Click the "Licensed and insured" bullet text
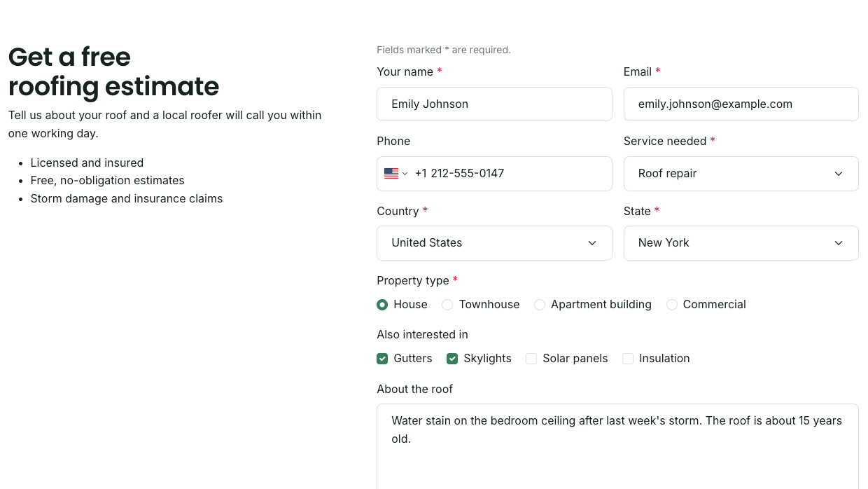The image size is (868, 489). click(87, 163)
